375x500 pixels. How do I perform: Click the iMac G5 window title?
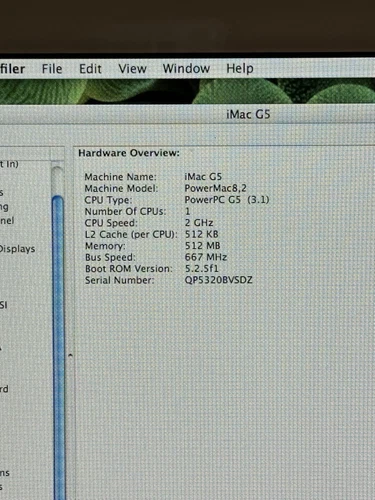(x=248, y=115)
